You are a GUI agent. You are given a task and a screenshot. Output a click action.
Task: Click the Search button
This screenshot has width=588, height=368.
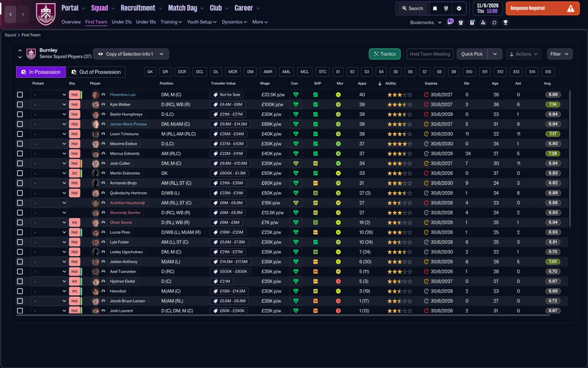(413, 8)
